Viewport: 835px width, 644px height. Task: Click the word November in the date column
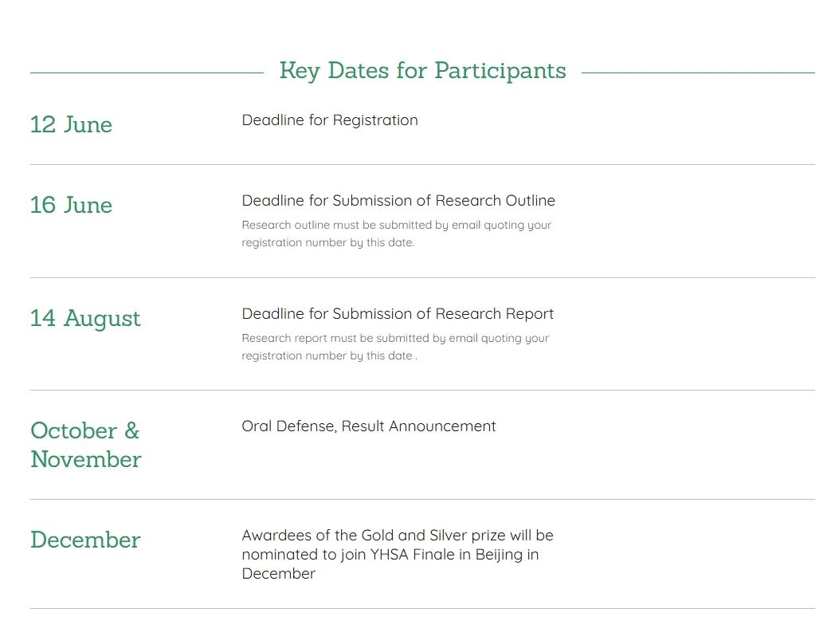tap(86, 459)
